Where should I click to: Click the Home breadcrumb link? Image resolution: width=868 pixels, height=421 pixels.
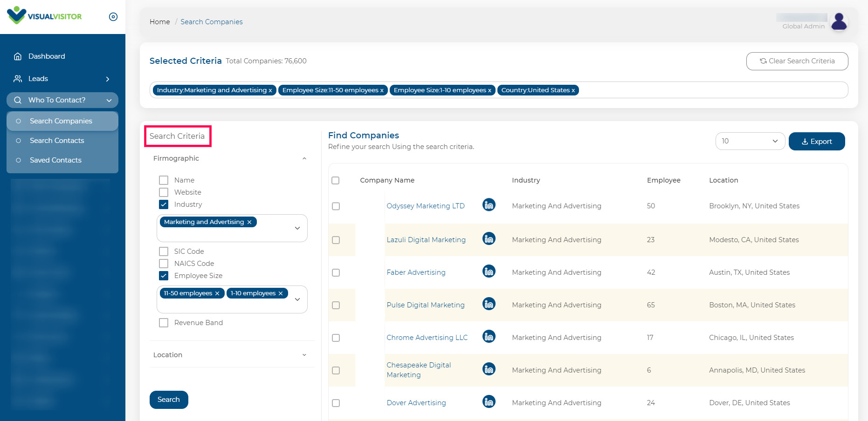click(160, 22)
